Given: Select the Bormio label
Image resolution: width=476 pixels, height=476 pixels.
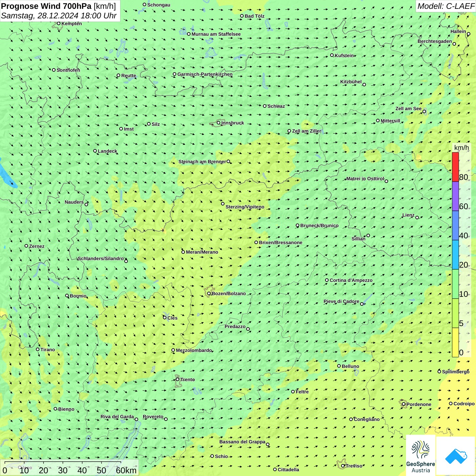Looking at the screenshot, I should (78, 296).
